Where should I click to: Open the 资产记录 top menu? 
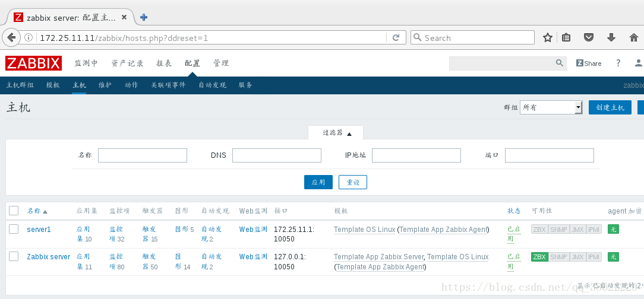[127, 63]
